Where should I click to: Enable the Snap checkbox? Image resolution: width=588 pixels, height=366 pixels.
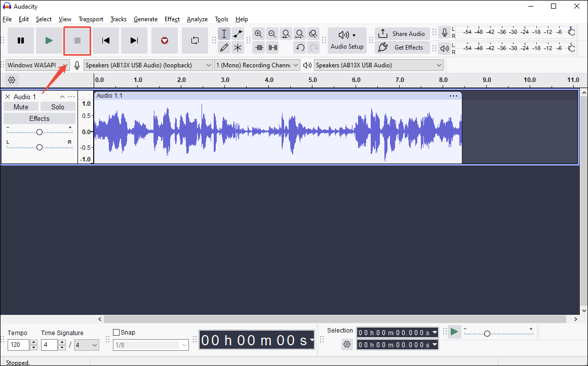(116, 332)
